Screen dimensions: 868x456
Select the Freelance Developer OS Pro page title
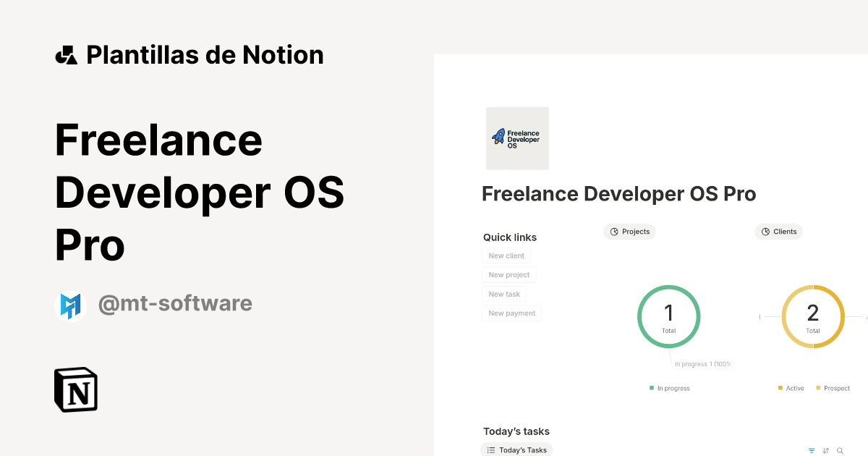(618, 193)
